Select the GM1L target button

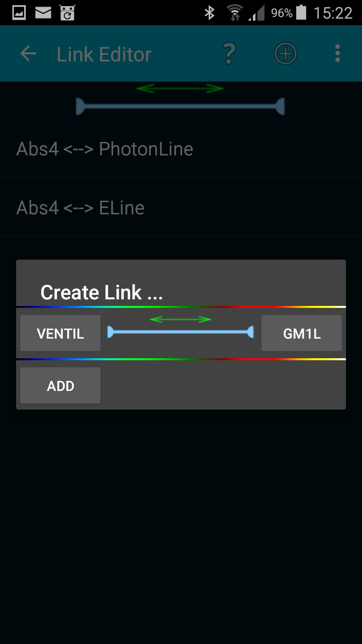[x=302, y=333]
